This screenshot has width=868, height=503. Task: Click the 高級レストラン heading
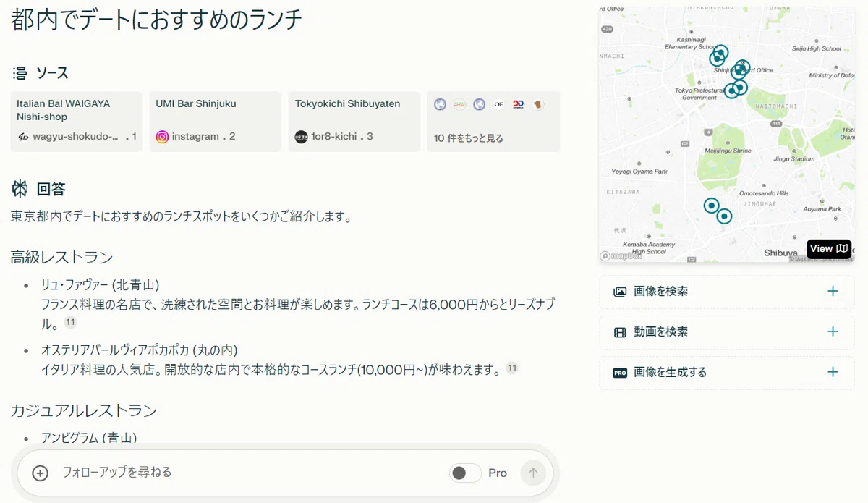61,257
